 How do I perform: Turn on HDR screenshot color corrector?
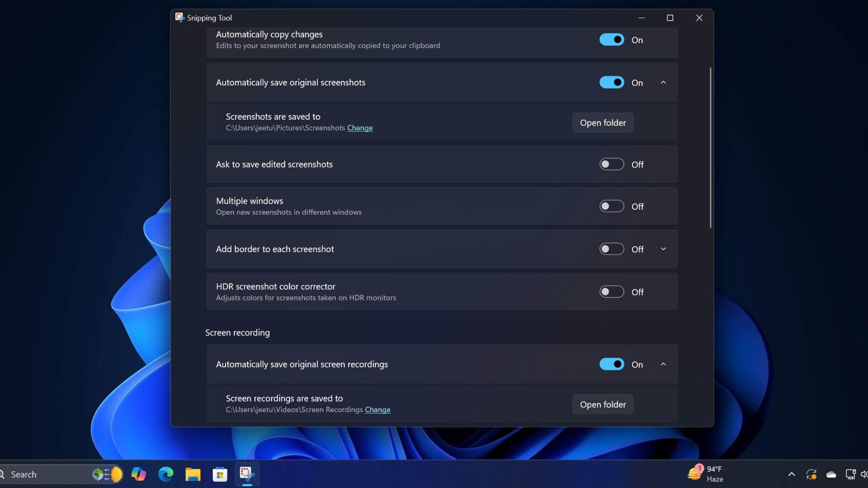coord(611,291)
